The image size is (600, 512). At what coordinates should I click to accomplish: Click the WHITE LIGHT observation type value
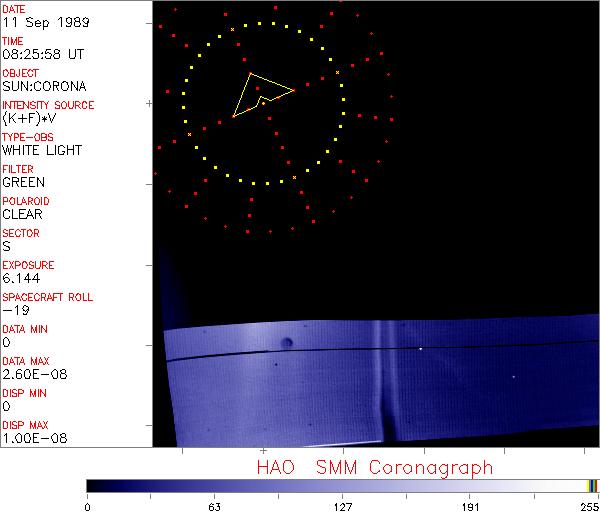[x=42, y=150]
